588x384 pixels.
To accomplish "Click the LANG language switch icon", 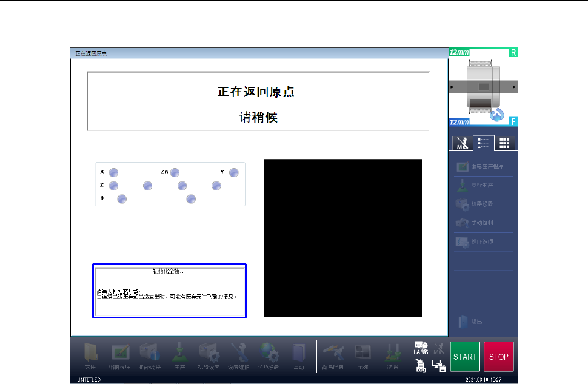I will (x=421, y=348).
